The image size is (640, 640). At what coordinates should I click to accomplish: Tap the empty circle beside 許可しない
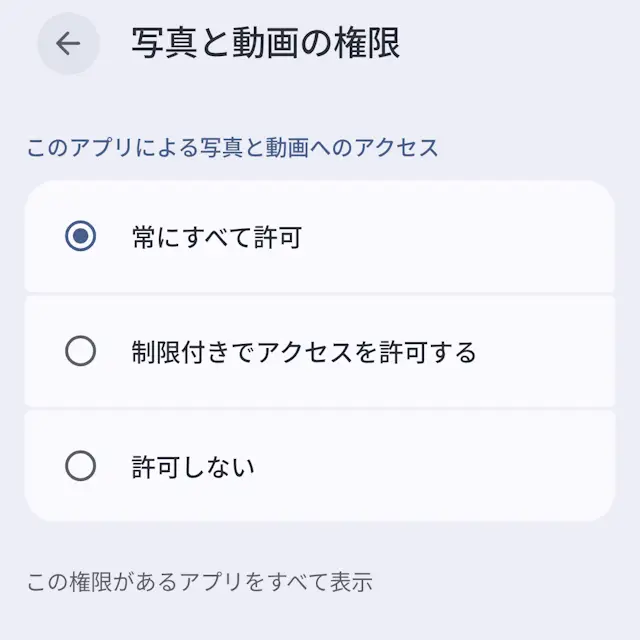pos(80,466)
